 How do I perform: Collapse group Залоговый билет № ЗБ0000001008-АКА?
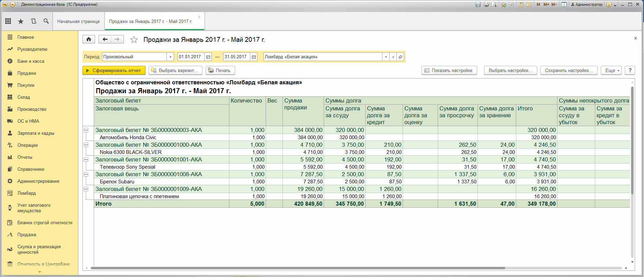pos(86,174)
